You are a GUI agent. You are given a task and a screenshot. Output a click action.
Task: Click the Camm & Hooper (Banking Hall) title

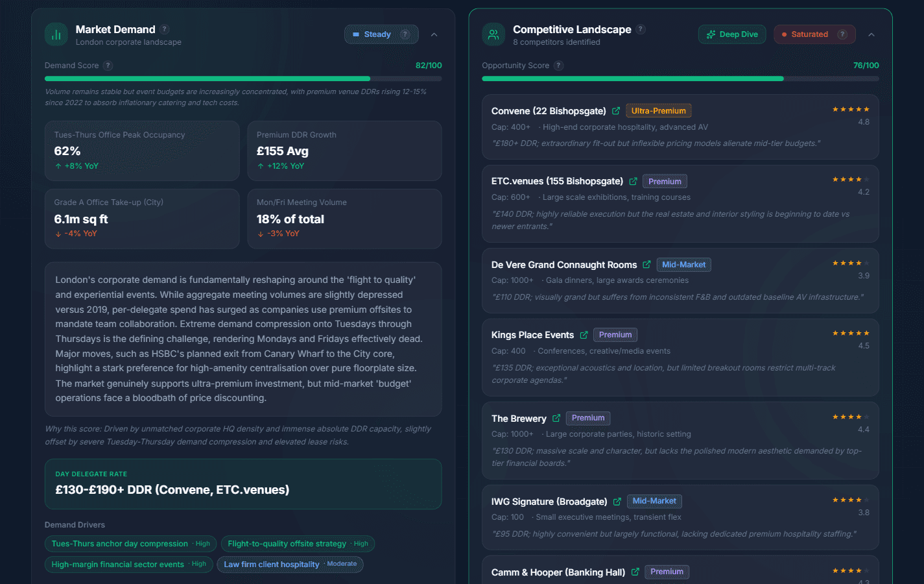tap(558, 572)
